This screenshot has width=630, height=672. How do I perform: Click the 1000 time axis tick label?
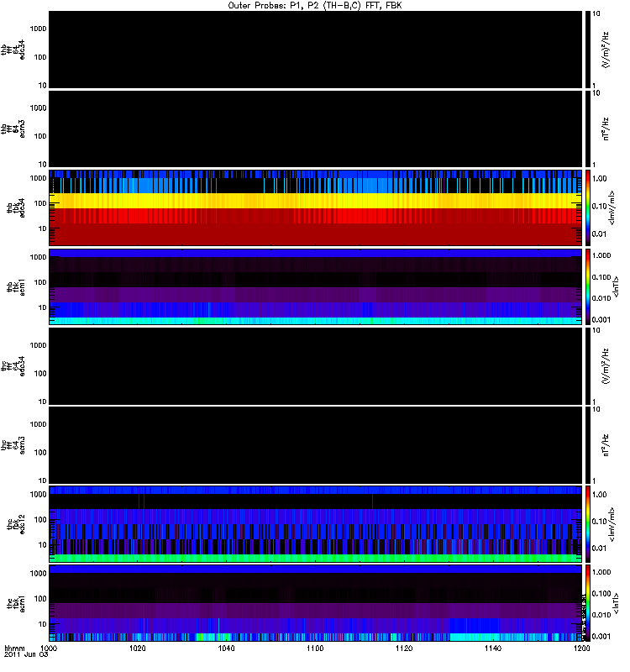point(50,650)
